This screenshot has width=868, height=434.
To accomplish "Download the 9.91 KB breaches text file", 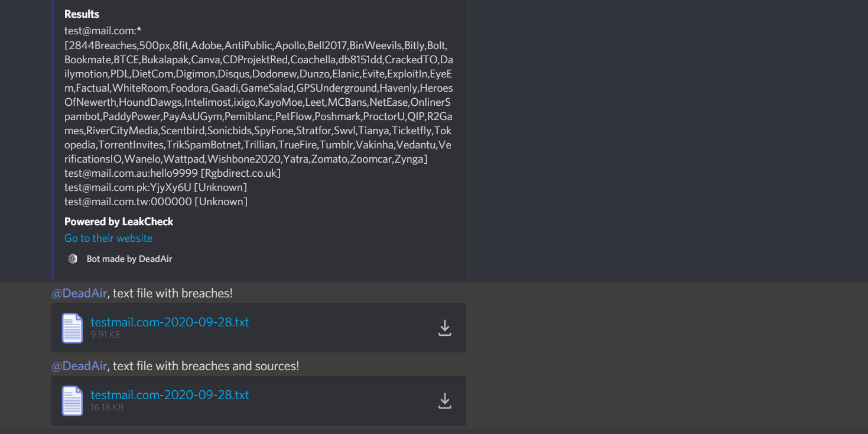I will pos(445,328).
